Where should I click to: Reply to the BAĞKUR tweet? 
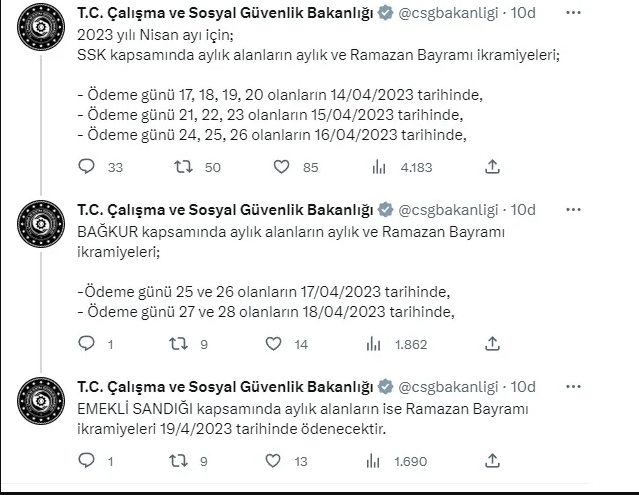pyautogui.click(x=87, y=344)
